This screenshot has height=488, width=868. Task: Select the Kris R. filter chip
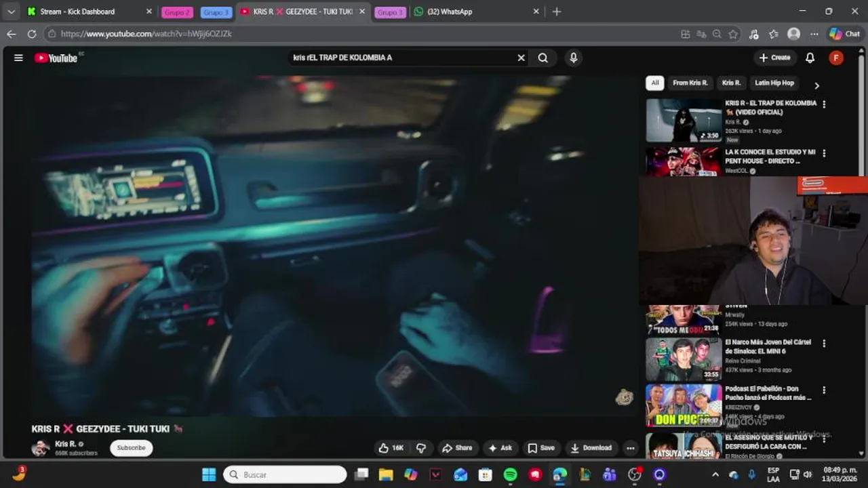(x=731, y=83)
